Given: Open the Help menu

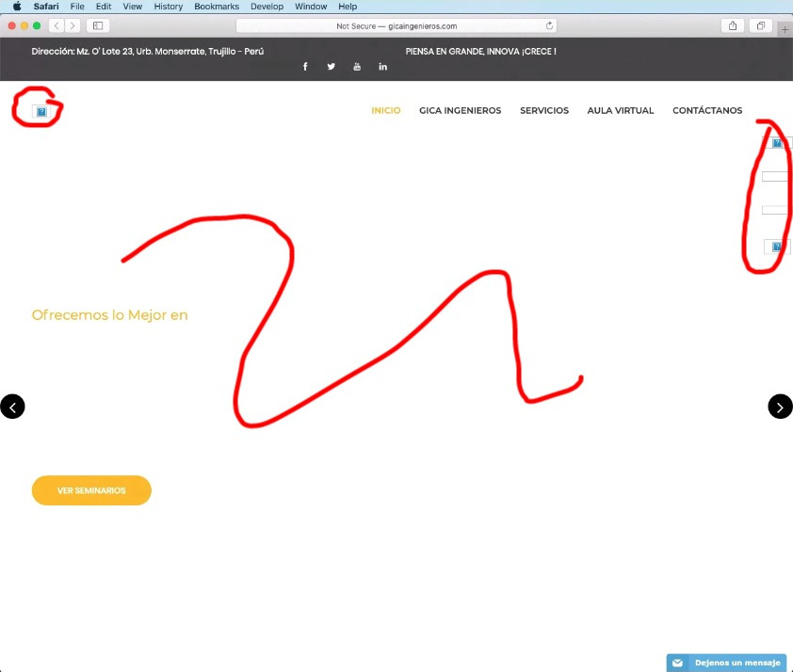Looking at the screenshot, I should 348,7.
